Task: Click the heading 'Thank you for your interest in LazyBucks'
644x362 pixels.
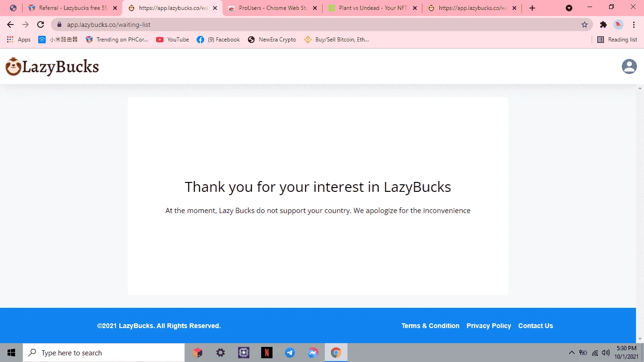Action: pyautogui.click(x=318, y=187)
